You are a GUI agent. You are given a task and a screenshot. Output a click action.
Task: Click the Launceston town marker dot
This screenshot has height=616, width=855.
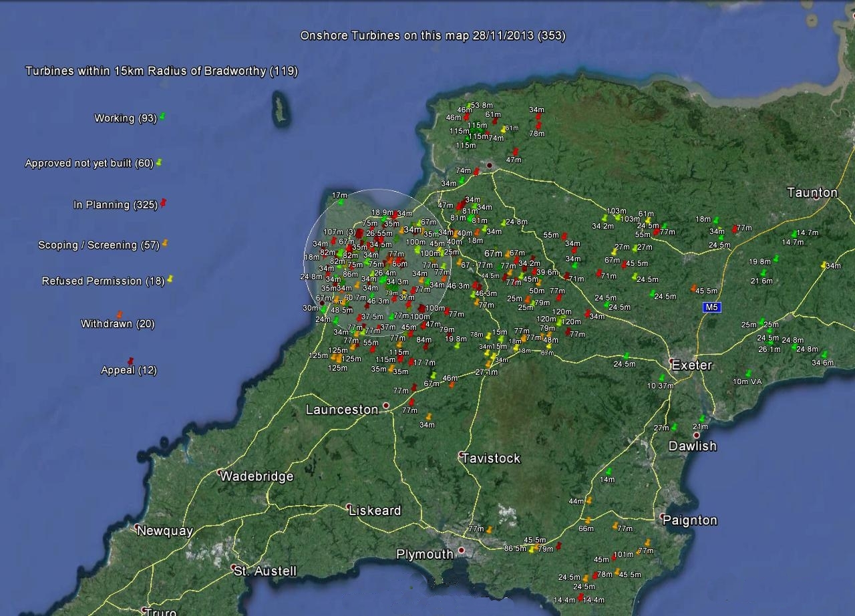click(386, 406)
